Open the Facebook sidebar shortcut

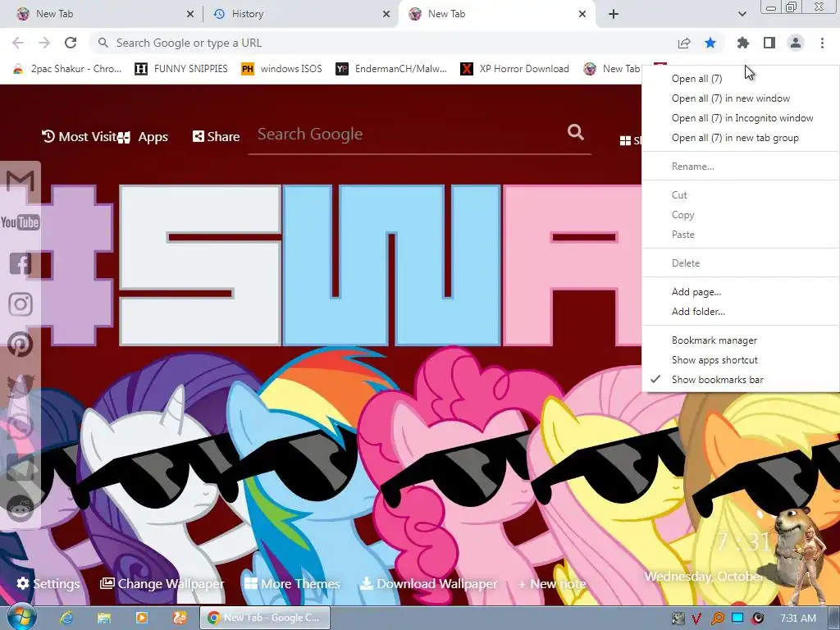21,263
